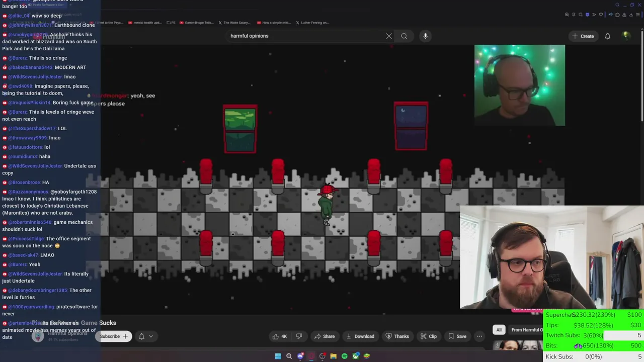
Task: Click chat username @PrincessTidge
Action: [26, 239]
